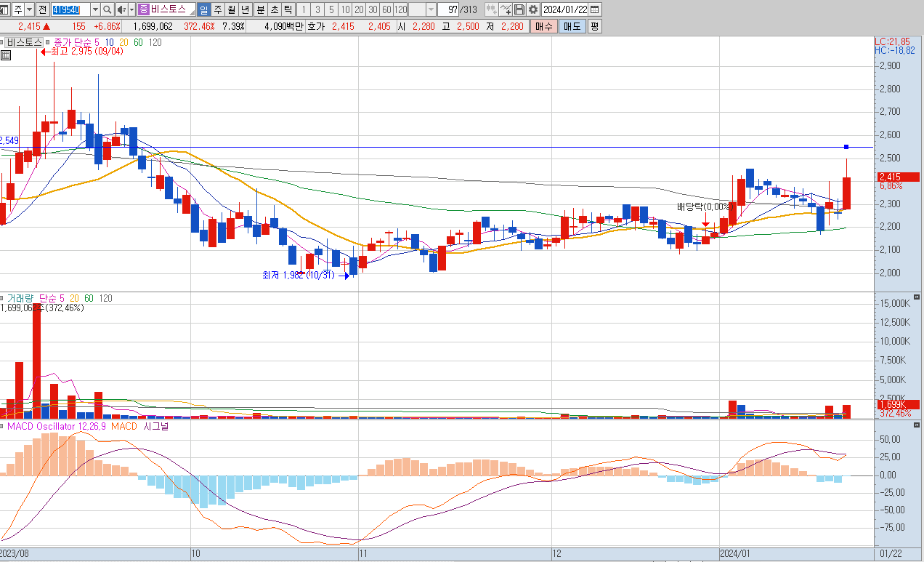
Task: Click the 호가 quote label
Action: click(315, 26)
